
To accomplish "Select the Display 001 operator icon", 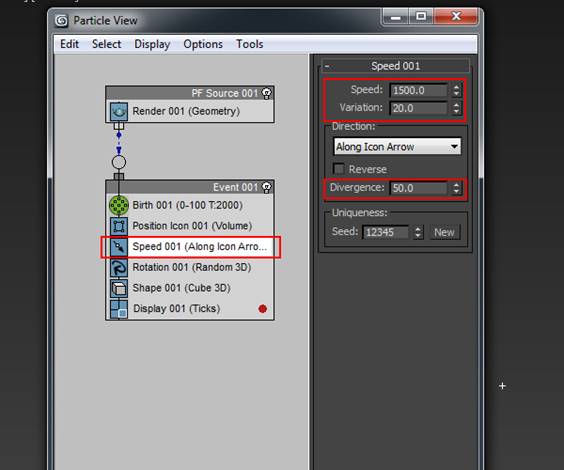I will [119, 309].
